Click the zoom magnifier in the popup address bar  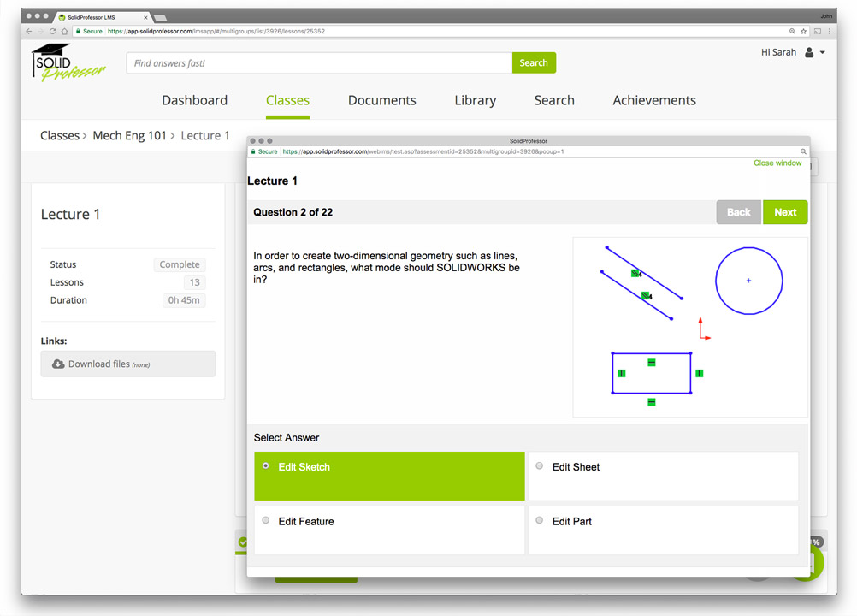tap(802, 151)
